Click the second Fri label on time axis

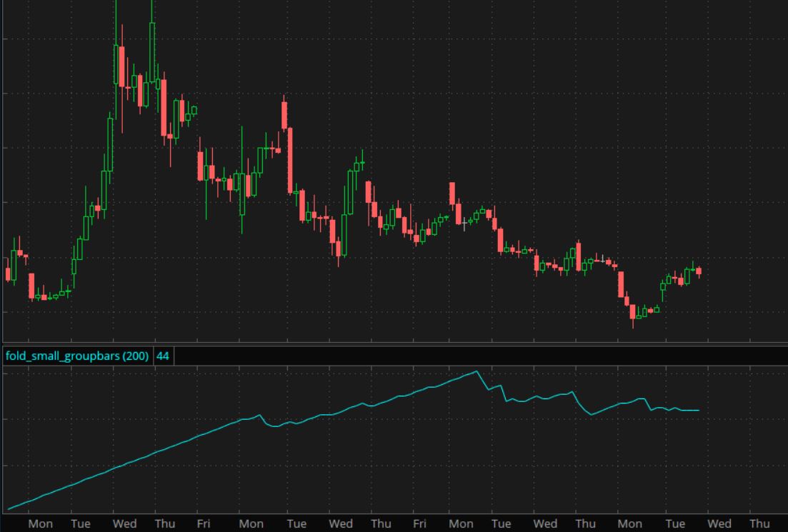click(419, 523)
